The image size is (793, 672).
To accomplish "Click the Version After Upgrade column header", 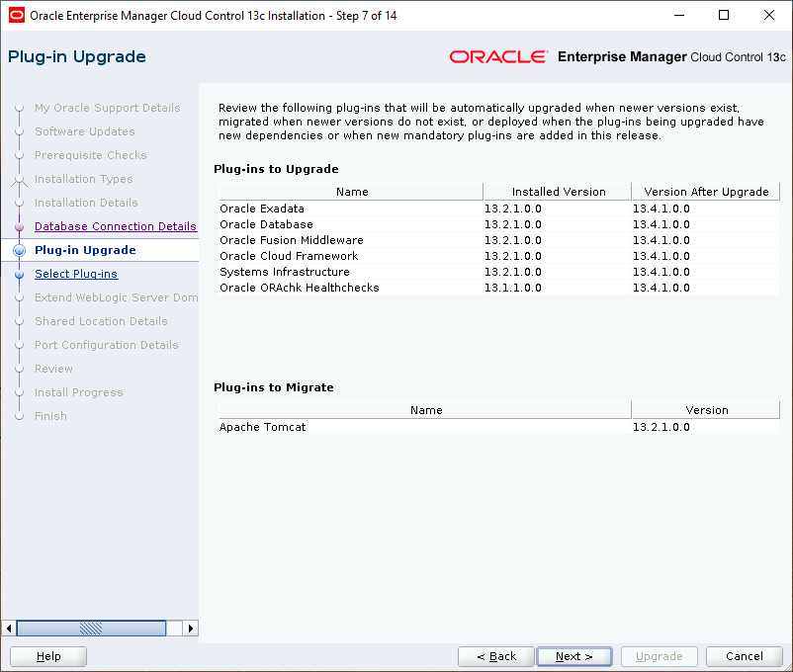I will point(706,192).
